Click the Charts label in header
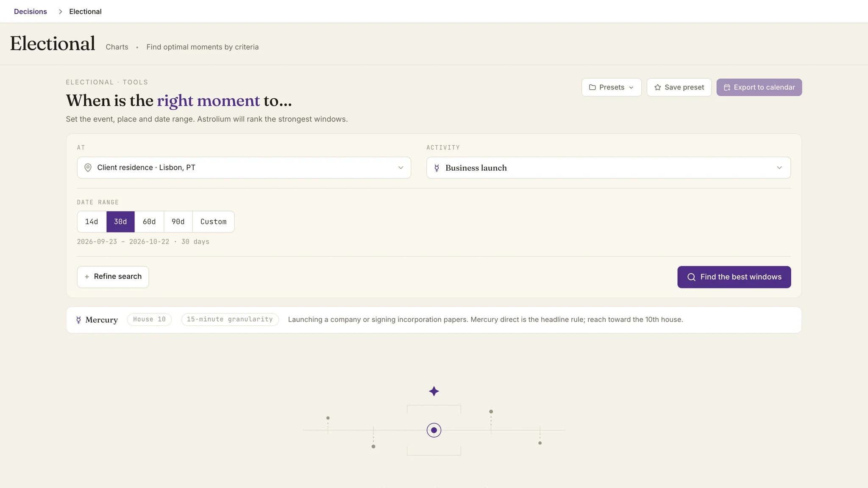The image size is (868, 488). coord(117,47)
